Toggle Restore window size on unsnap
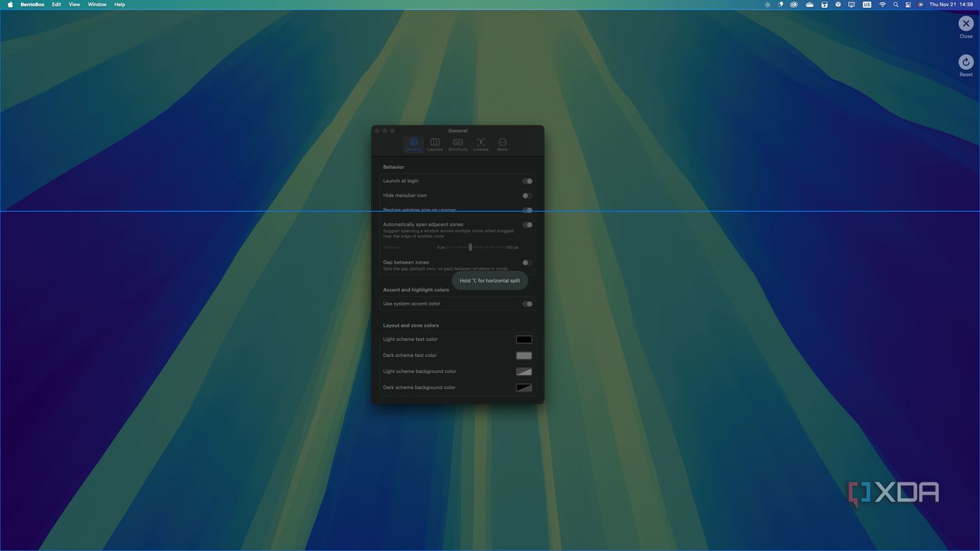This screenshot has width=980, height=551. [527, 210]
